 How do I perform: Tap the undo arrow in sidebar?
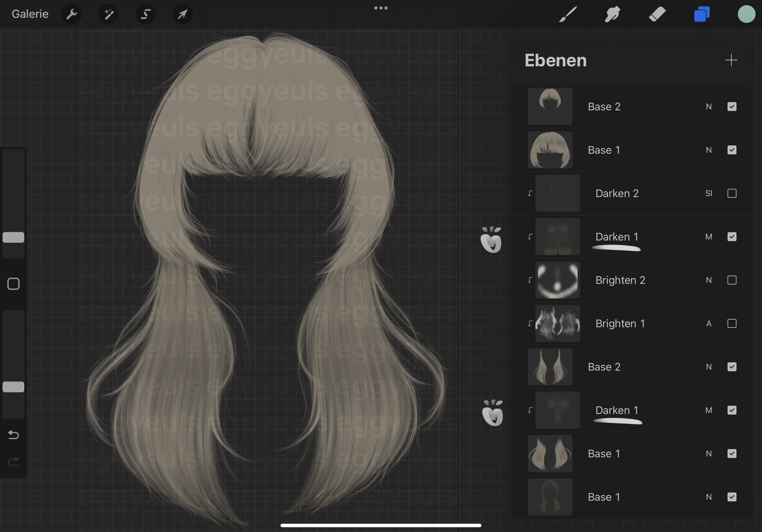point(13,435)
